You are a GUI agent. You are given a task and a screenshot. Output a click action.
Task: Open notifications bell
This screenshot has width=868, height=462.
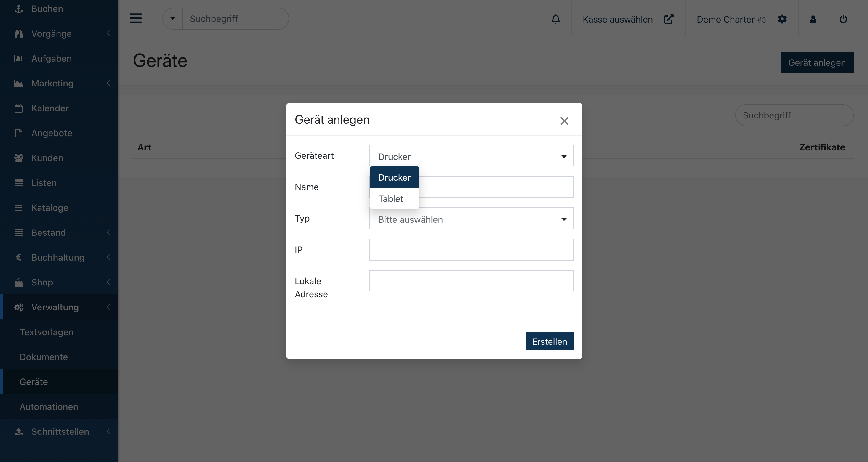[556, 19]
